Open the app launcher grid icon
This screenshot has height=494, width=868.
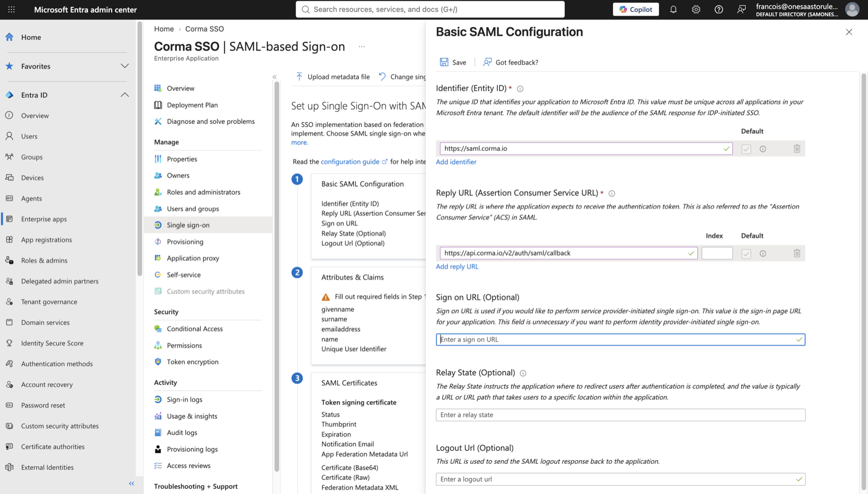(x=11, y=9)
